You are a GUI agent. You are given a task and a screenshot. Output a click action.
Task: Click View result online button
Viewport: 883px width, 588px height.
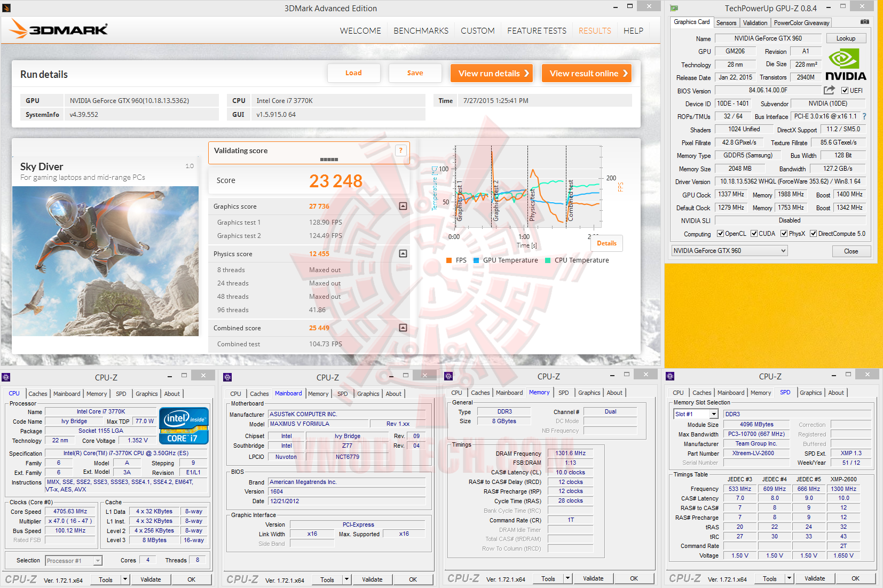587,73
